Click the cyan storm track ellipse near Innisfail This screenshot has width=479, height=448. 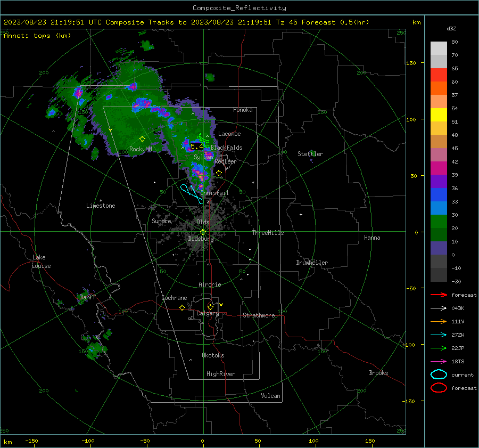(192, 194)
